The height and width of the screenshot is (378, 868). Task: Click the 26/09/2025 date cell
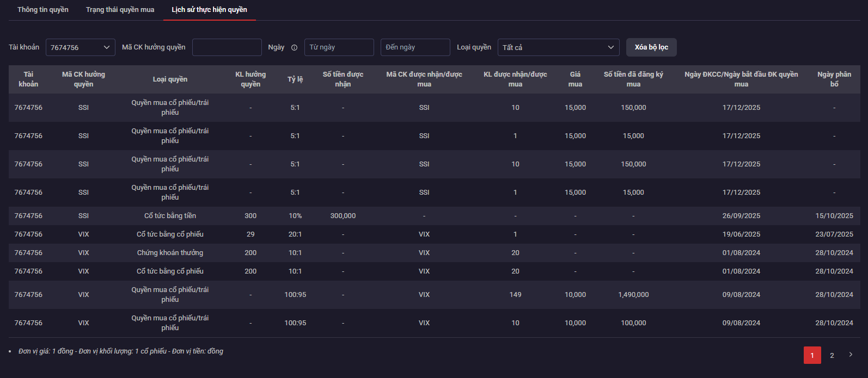[x=741, y=216]
